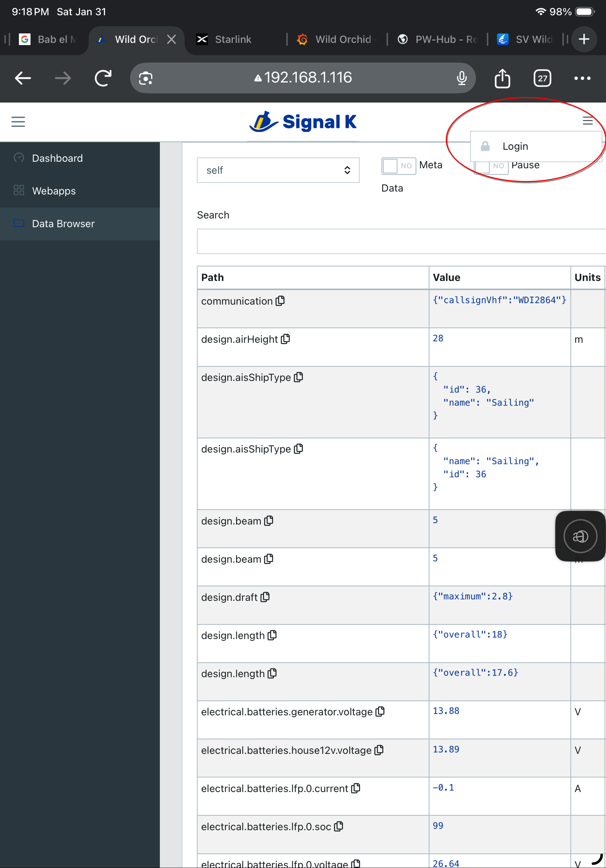Copy the design.airHeight path icon
Image resolution: width=606 pixels, height=868 pixels.
(x=286, y=339)
